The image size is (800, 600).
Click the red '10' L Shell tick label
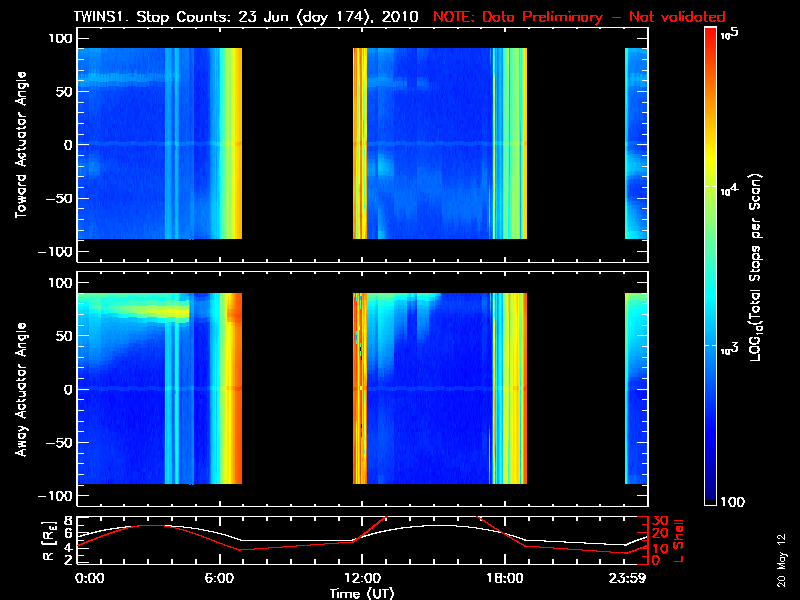click(x=660, y=548)
